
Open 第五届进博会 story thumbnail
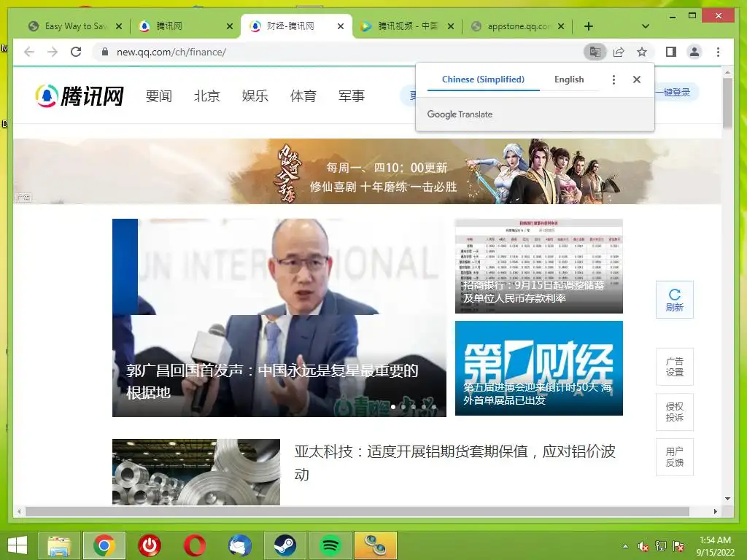(539, 368)
